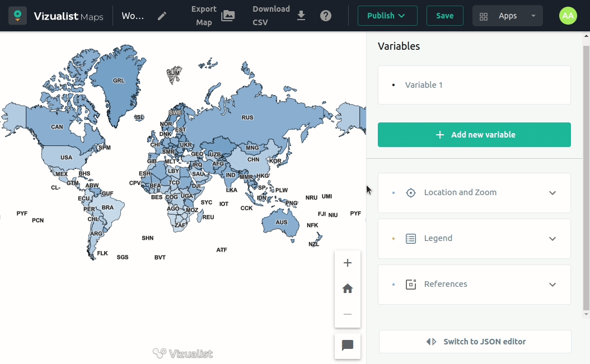590x364 pixels.
Task: Click the Vizualist Maps logo icon
Action: (17, 16)
